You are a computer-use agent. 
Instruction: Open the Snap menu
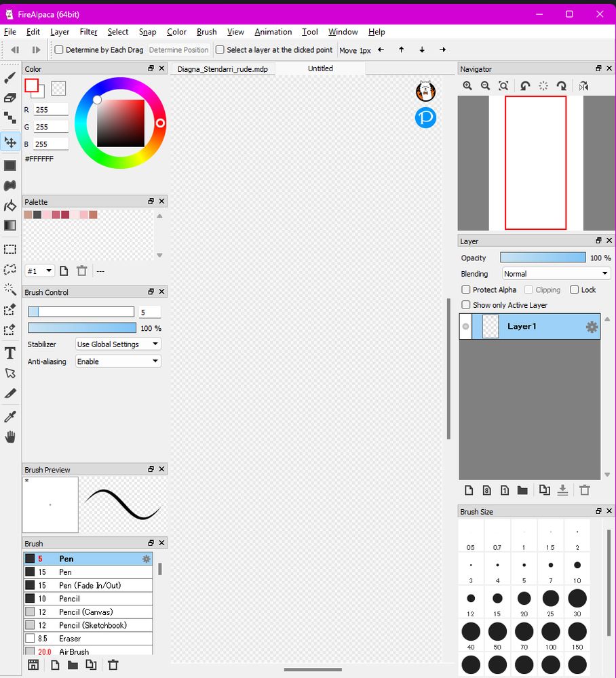pos(147,32)
